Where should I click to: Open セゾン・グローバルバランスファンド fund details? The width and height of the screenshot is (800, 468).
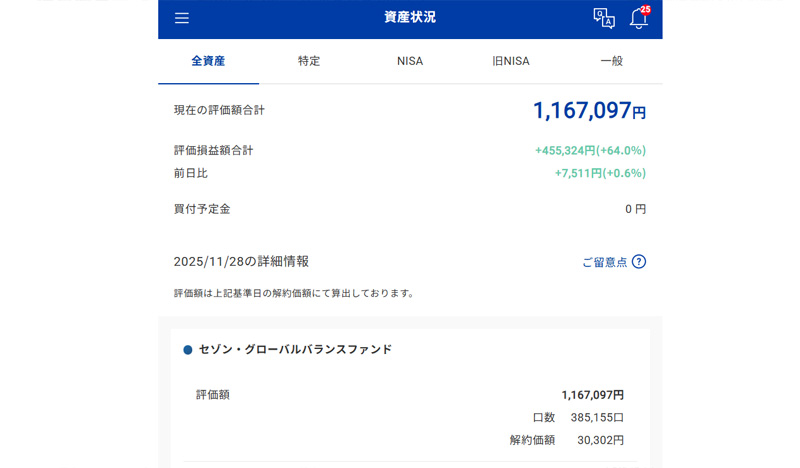click(295, 350)
